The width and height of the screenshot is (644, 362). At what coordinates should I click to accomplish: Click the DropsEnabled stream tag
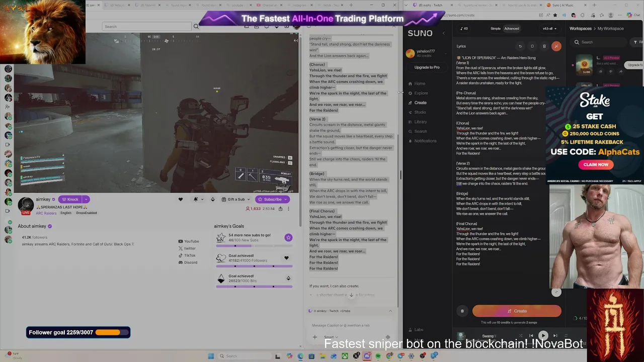pyautogui.click(x=87, y=213)
